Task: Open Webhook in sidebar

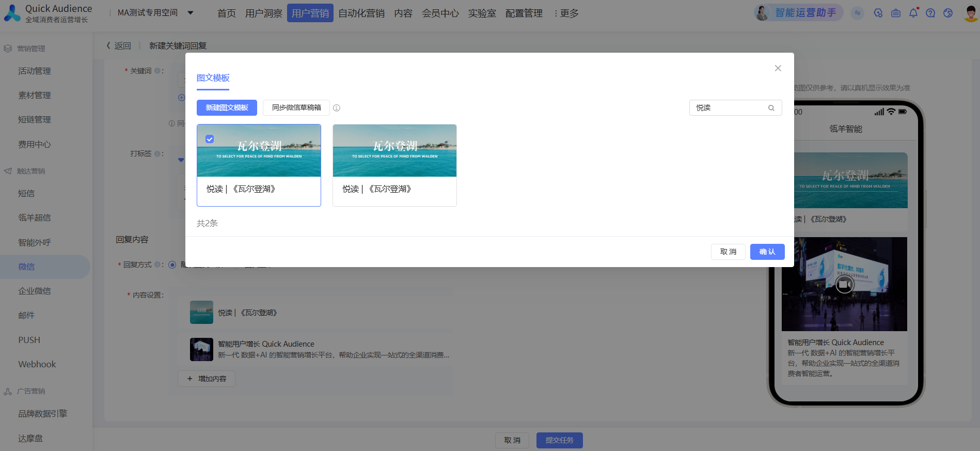Action: click(x=37, y=364)
